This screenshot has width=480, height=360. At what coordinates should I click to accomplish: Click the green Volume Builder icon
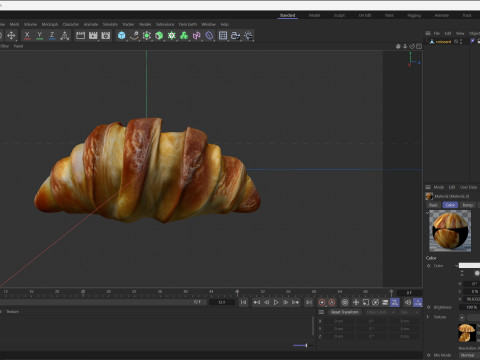point(184,35)
